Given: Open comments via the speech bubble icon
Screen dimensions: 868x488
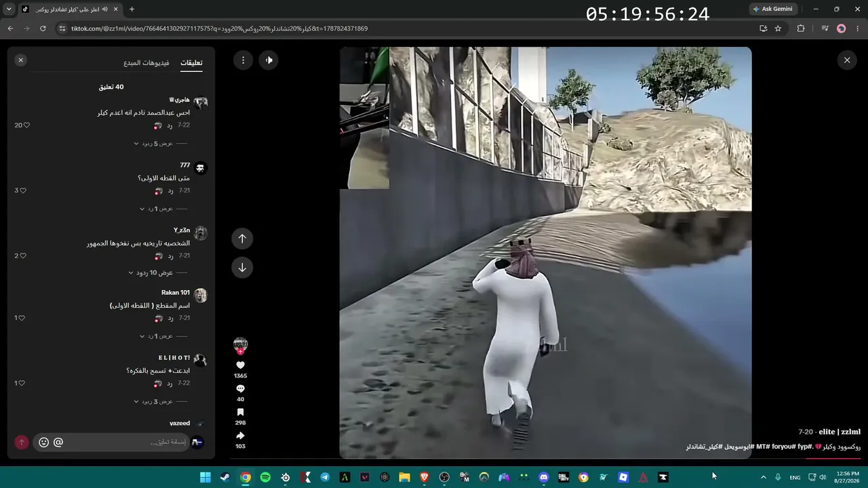Looking at the screenshot, I should click(240, 389).
